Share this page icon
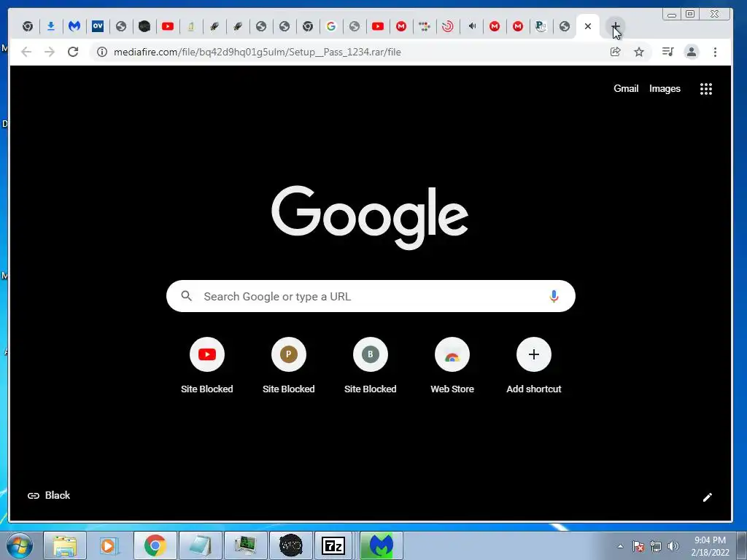 (x=616, y=52)
